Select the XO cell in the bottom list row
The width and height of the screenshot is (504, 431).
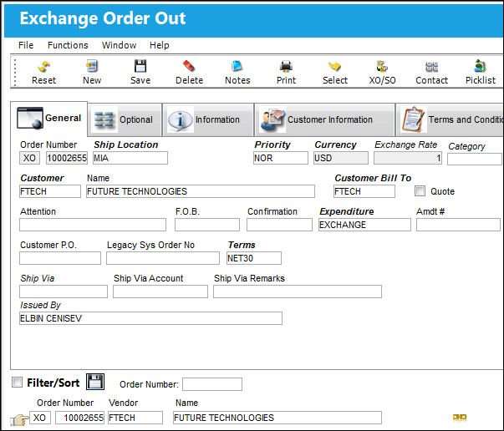coord(40,418)
